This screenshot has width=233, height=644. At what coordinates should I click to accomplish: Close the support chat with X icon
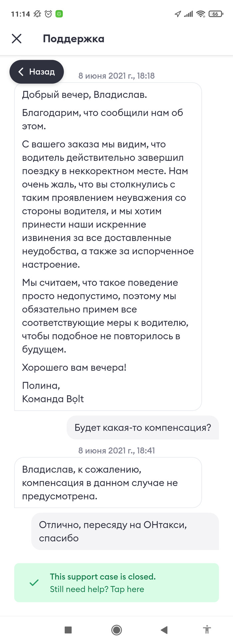click(x=17, y=39)
